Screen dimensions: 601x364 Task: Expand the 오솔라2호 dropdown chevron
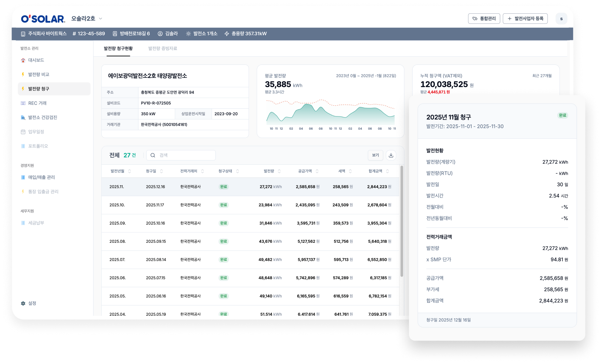101,19
